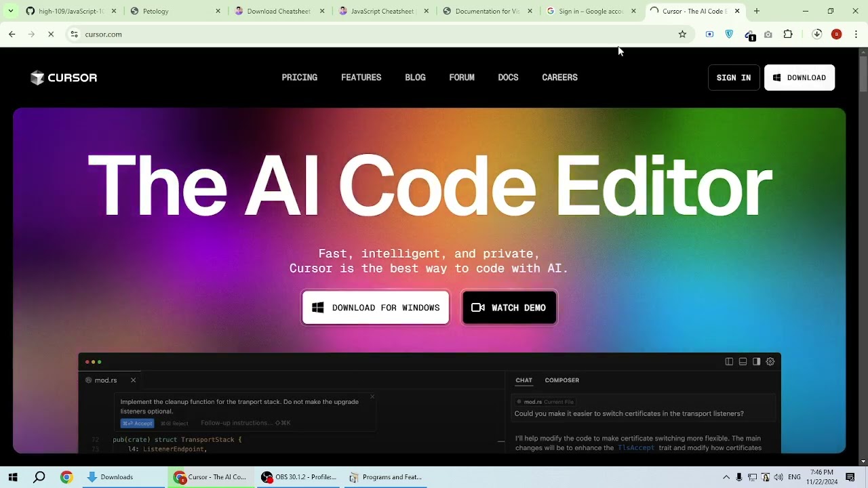This screenshot has height=488, width=868.
Task: Toggle the demo editor's left sidebar layout icon
Action: tap(729, 362)
